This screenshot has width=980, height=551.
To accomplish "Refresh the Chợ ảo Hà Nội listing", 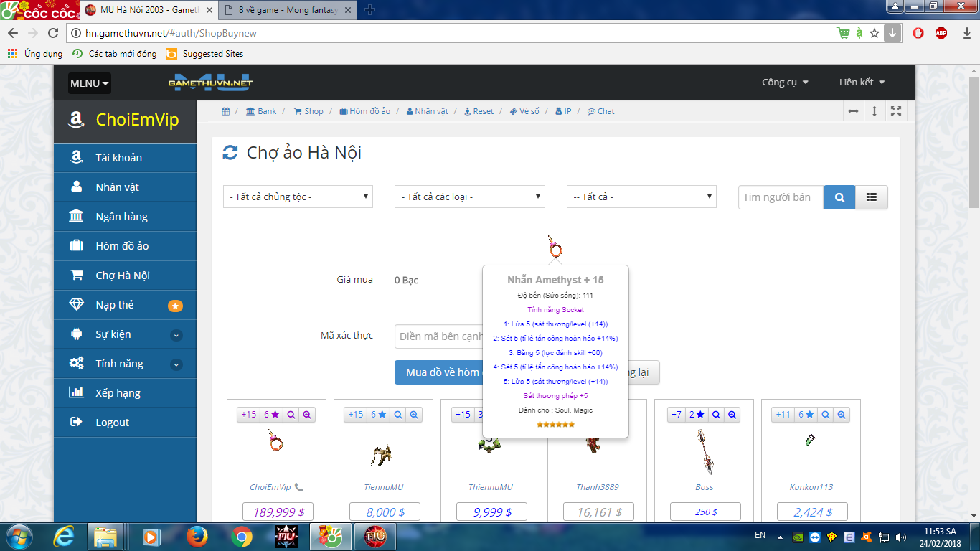I will click(x=230, y=153).
